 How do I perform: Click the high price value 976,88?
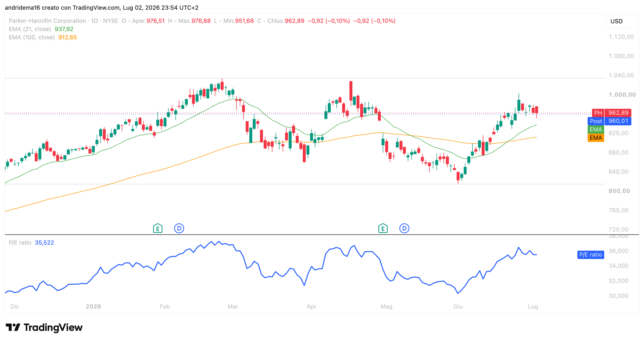(x=201, y=21)
